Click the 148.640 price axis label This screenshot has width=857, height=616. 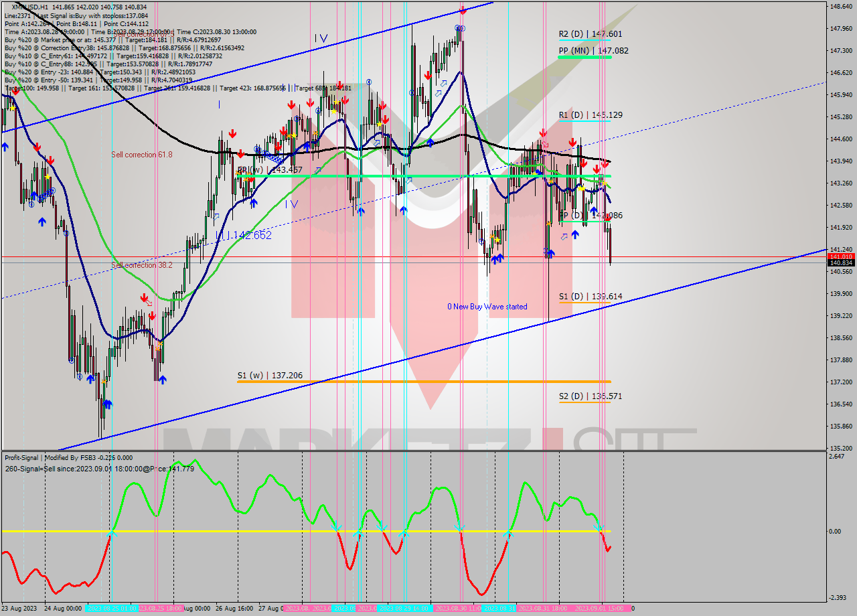click(x=841, y=7)
